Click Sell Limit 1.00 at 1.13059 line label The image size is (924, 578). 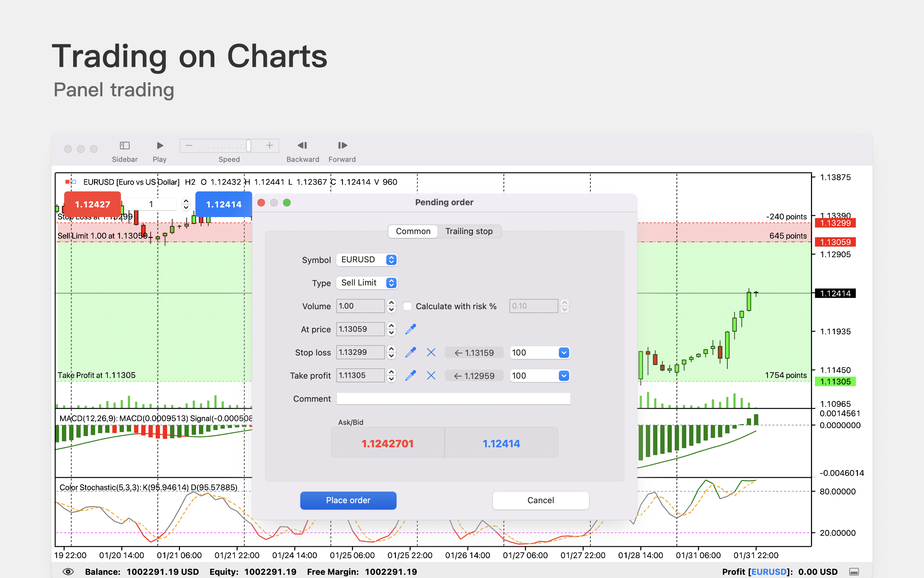pos(102,236)
